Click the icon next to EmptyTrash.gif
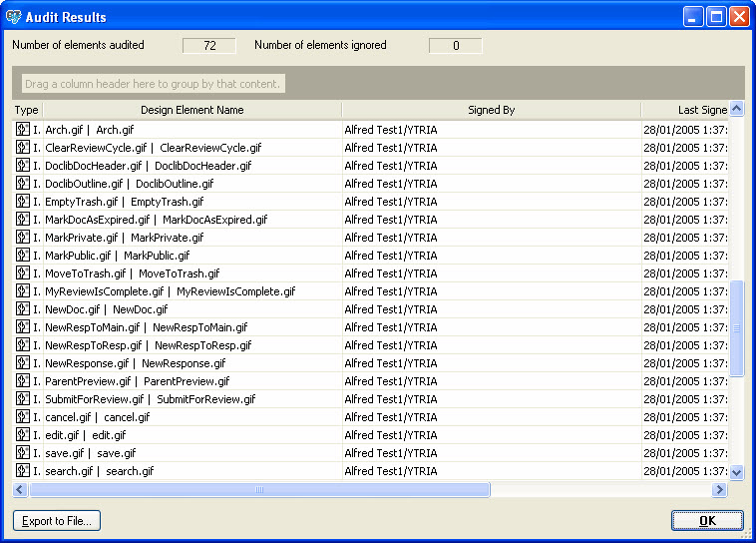The width and height of the screenshot is (756, 543). [x=22, y=202]
